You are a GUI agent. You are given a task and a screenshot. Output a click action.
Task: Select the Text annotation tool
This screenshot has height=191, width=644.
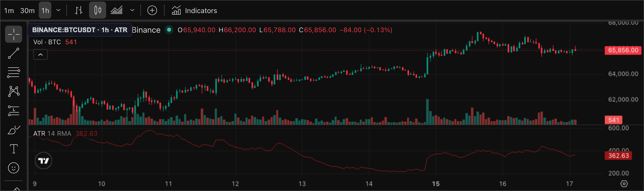[x=14, y=149]
